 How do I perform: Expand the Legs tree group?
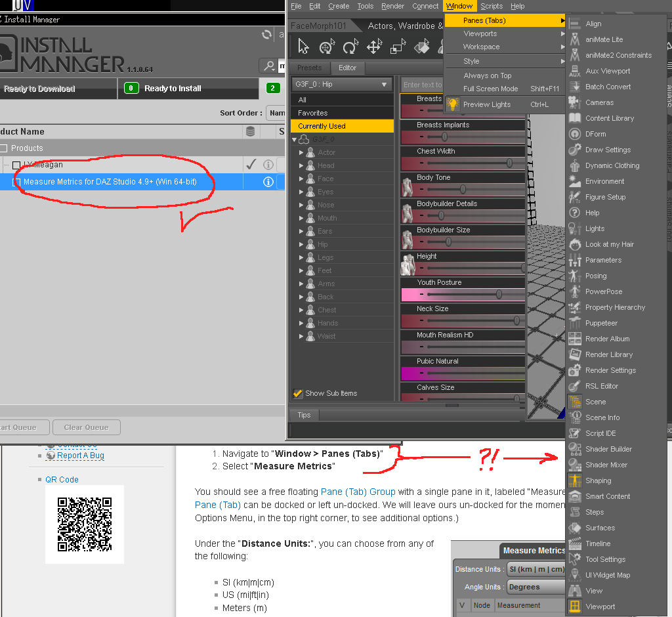pyautogui.click(x=301, y=258)
